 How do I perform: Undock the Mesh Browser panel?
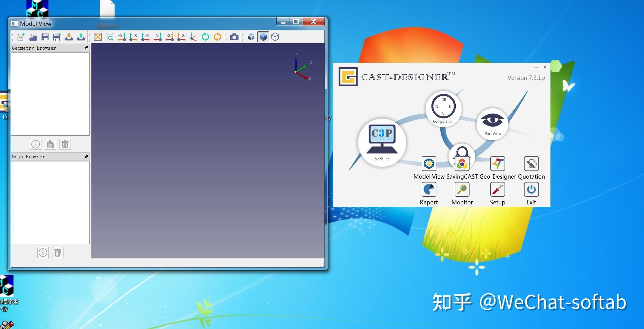(x=86, y=157)
